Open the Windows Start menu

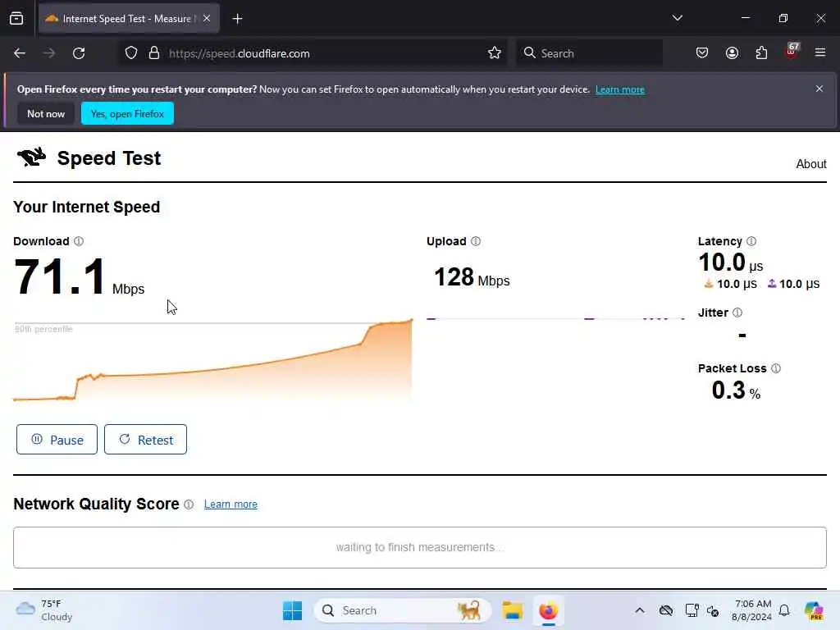coord(292,610)
